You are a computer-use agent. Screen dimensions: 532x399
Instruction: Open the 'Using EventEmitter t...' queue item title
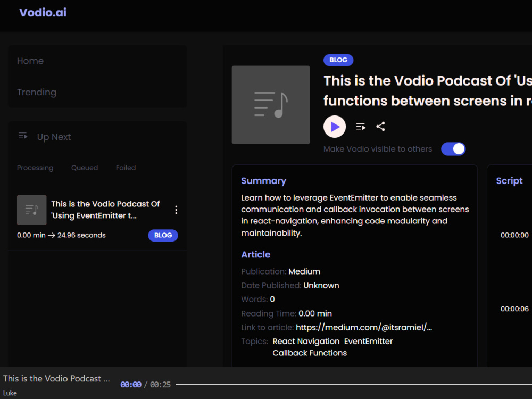tap(105, 210)
